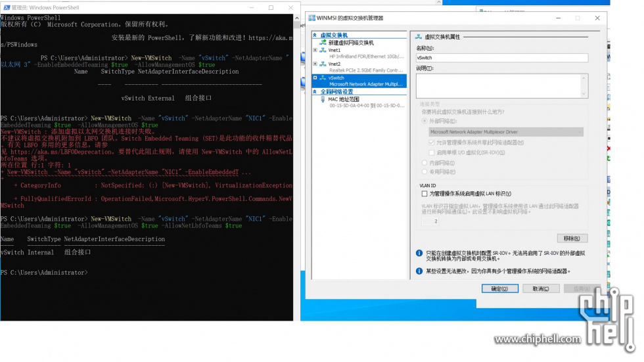Viewport: 644px width, 362px height.
Task: Click the up arrow of the PowerShell scrollbar
Action: point(297,18)
